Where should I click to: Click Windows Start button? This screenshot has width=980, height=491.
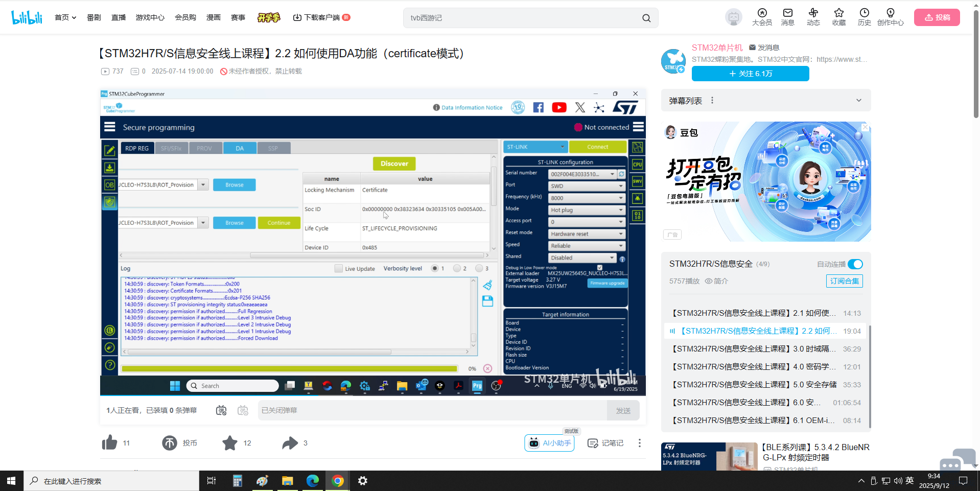tap(11, 481)
